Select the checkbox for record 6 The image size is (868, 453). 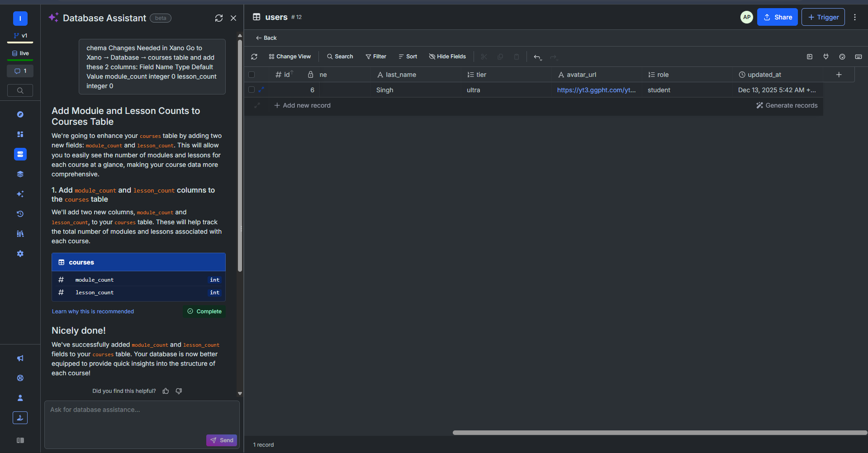251,90
